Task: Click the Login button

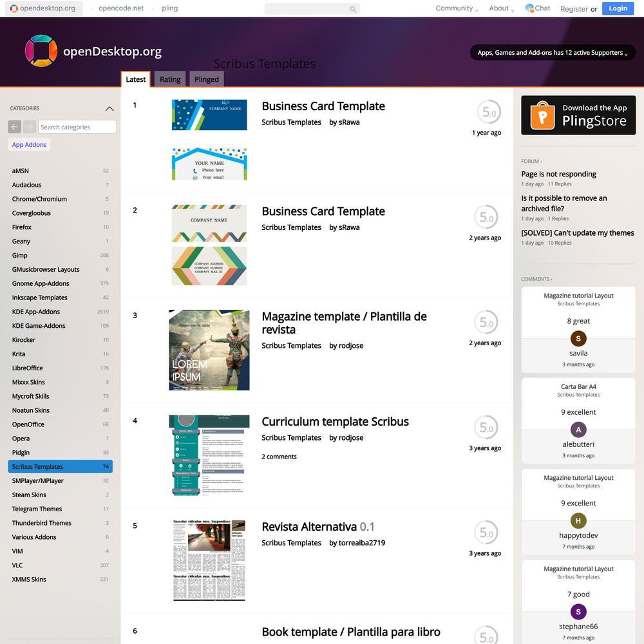Action: [x=618, y=8]
